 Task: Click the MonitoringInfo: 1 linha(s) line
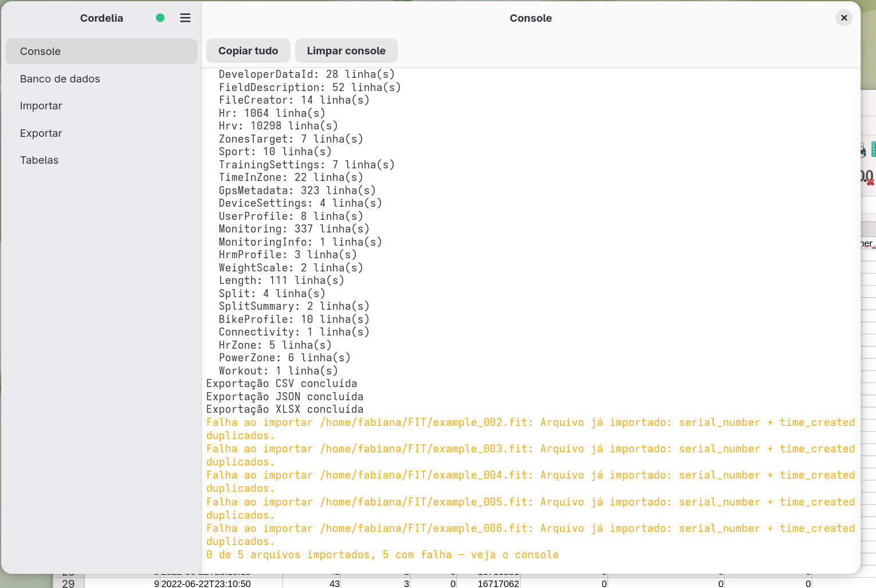(300, 242)
